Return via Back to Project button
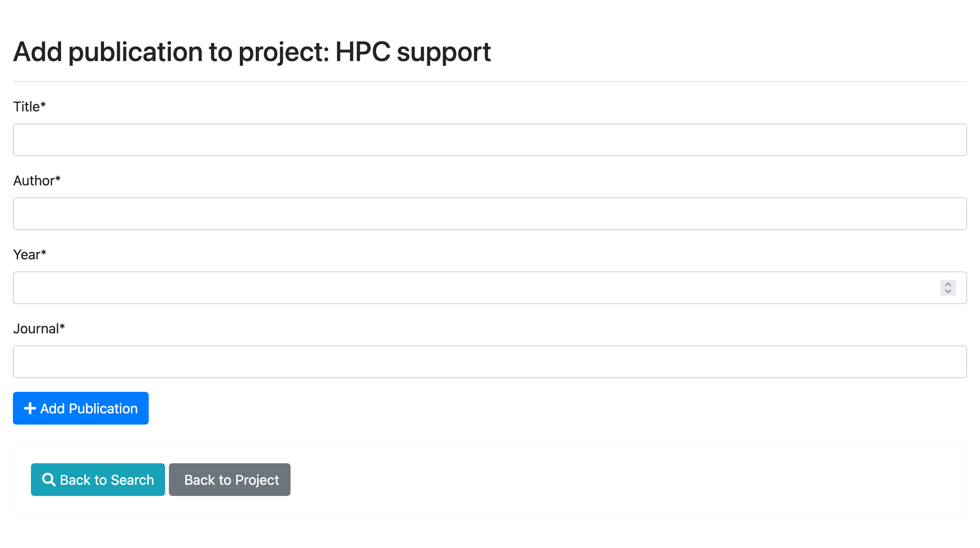980x548 pixels. coord(230,480)
